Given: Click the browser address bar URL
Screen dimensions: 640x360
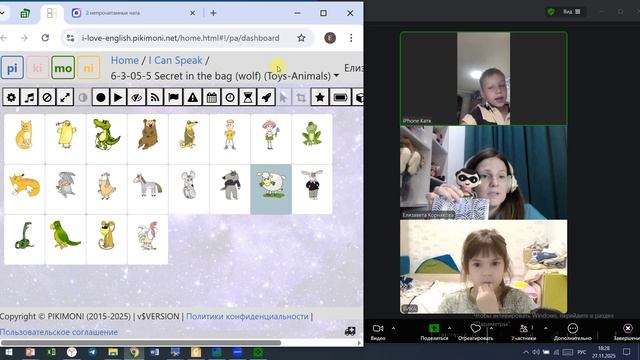Looking at the screenshot, I should pos(180,38).
